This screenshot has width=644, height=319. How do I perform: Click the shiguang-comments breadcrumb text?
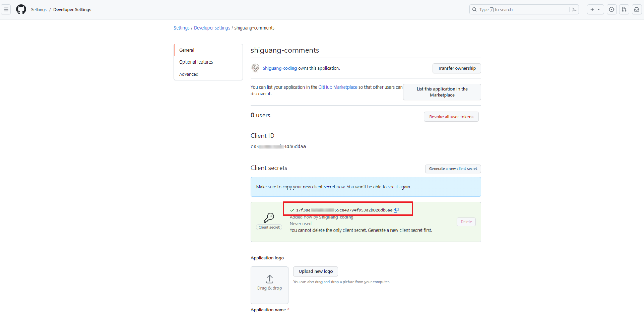click(254, 28)
